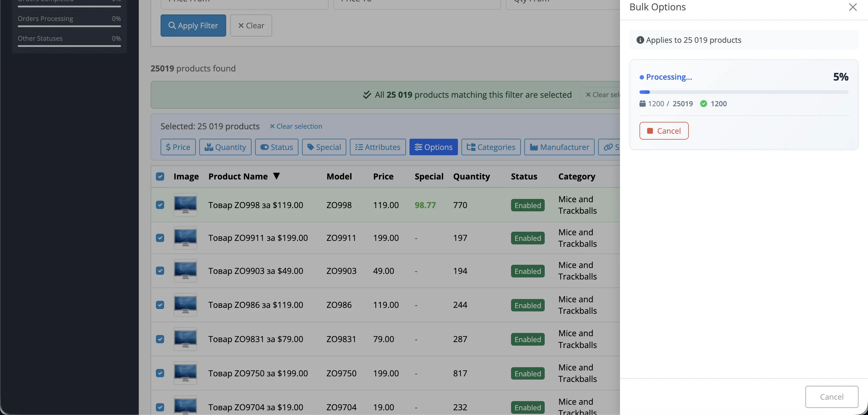Click the Quantity column header
This screenshot has height=415, width=868.
click(471, 177)
